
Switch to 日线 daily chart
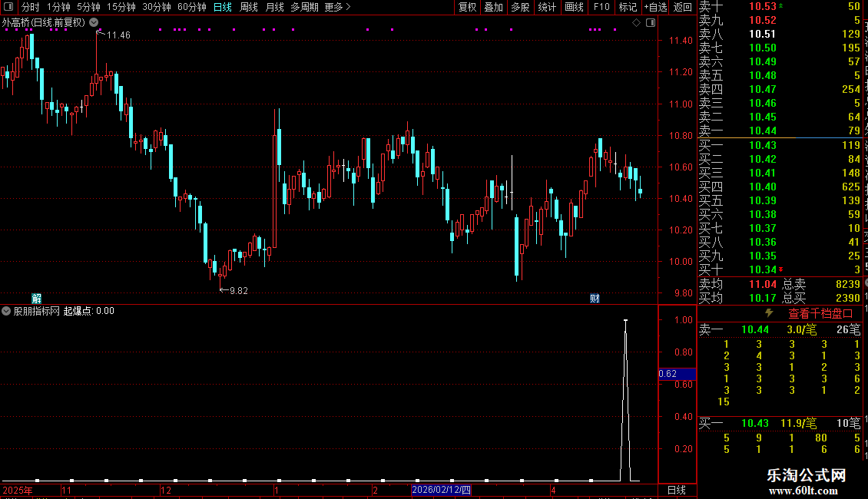[223, 7]
